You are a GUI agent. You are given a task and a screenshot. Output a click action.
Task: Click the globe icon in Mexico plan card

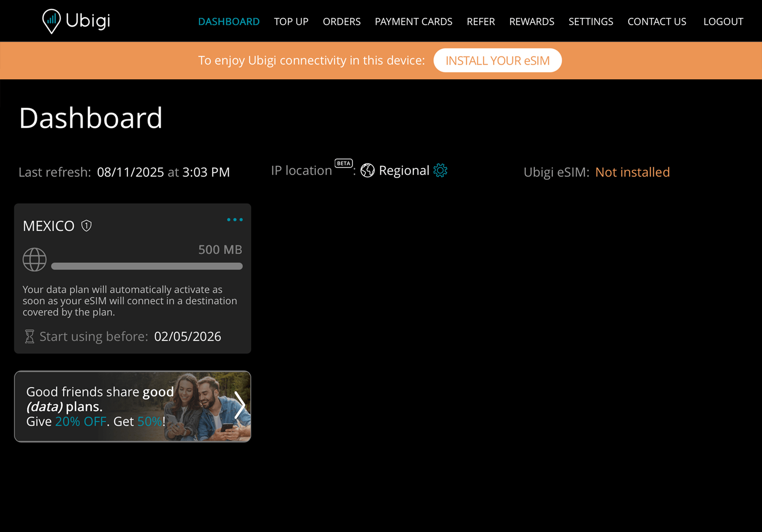(x=34, y=259)
